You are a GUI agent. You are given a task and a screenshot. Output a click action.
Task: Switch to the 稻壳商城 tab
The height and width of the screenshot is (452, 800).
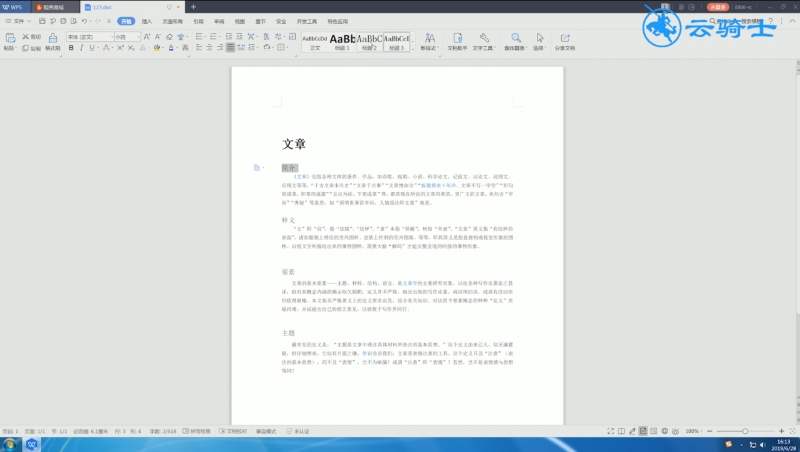[x=51, y=7]
